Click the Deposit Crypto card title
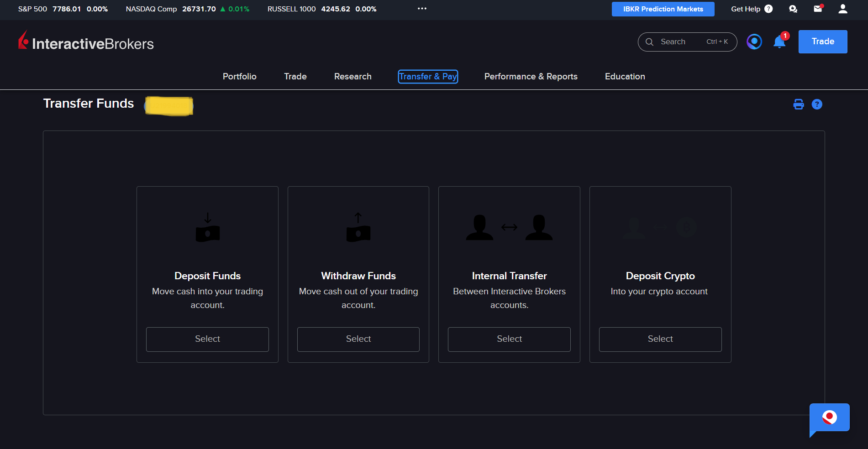Screen dimensions: 868x449 coord(660,276)
